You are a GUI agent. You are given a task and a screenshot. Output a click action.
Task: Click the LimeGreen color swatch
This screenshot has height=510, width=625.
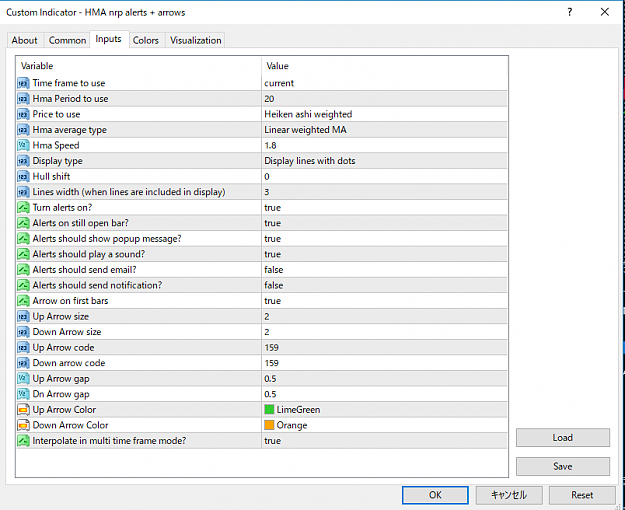coord(269,410)
